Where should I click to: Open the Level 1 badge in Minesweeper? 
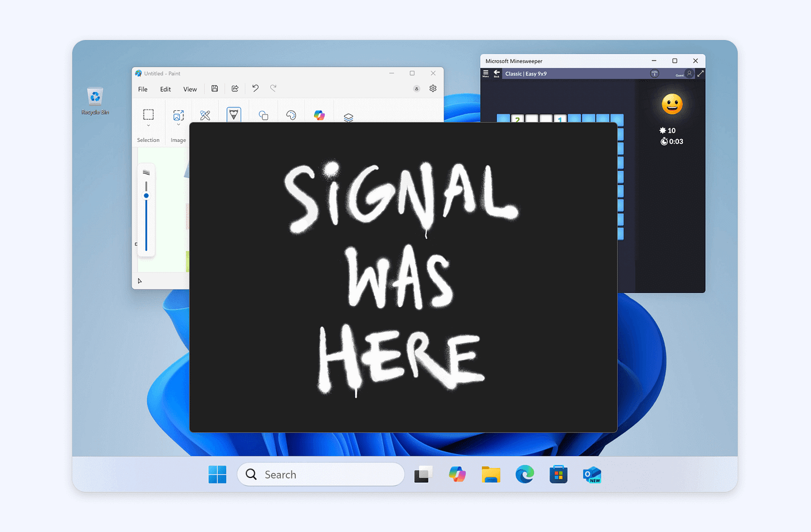pyautogui.click(x=654, y=73)
